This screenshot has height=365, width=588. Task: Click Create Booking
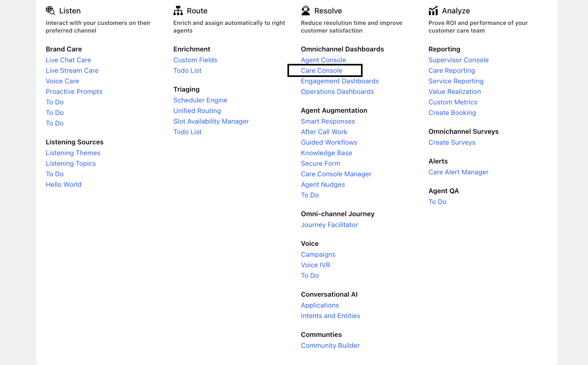point(452,113)
